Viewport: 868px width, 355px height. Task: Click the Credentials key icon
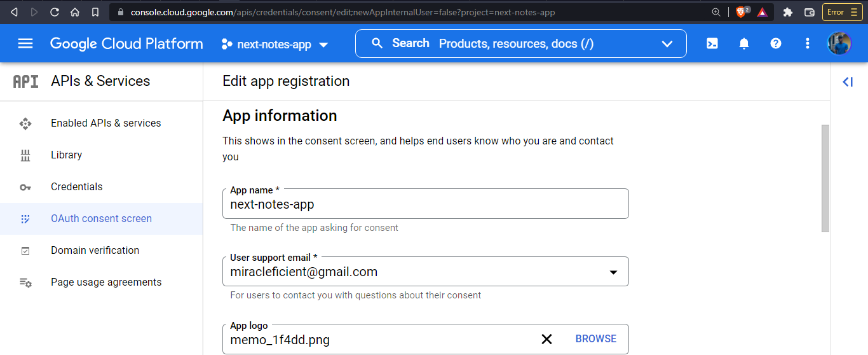click(25, 187)
